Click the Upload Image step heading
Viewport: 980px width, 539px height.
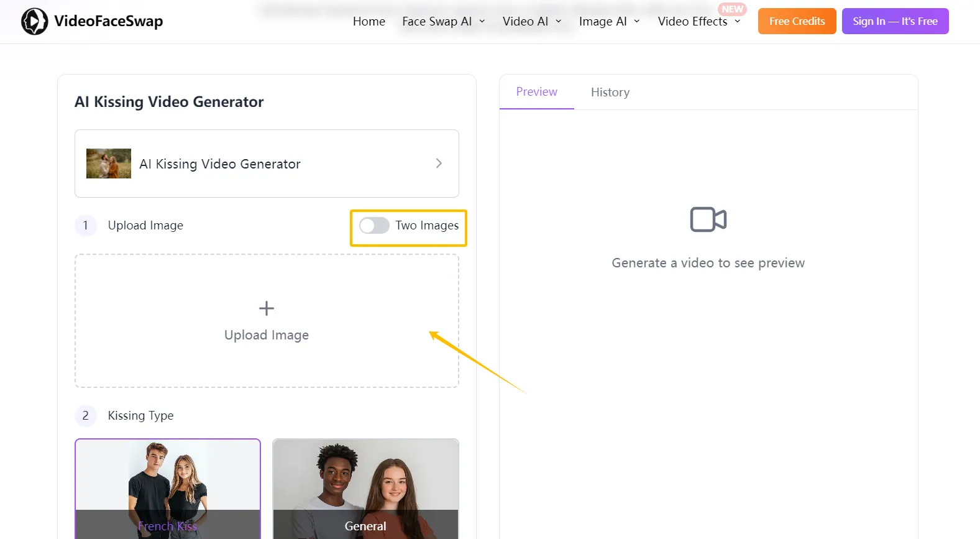(145, 225)
